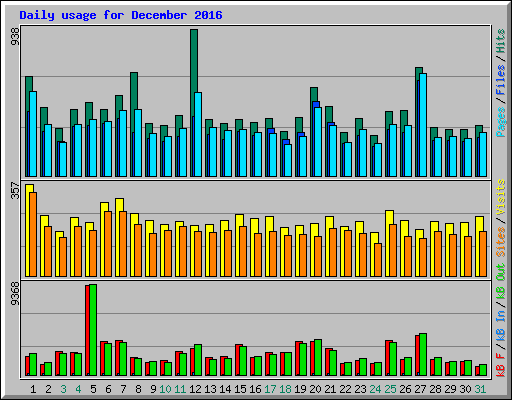This screenshot has height=400, width=512.
Task: Click the 938 axis value
Action: 15,36
